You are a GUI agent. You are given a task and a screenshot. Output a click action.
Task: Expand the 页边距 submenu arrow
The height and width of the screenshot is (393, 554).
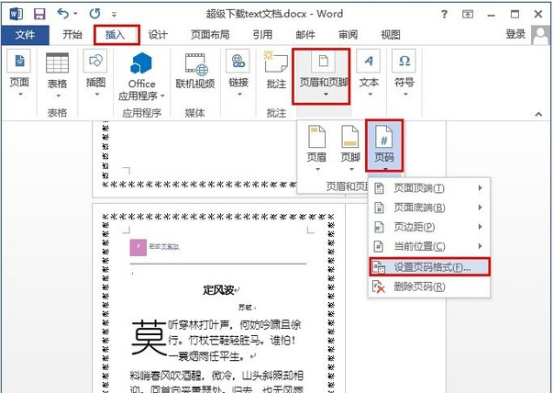point(480,227)
